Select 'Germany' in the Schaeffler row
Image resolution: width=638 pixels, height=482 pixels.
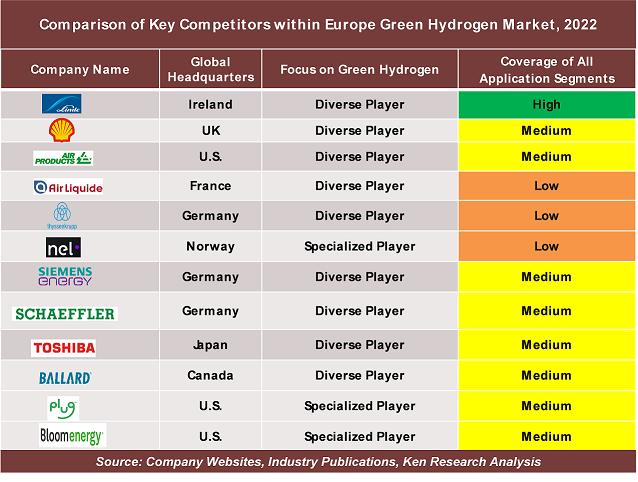[210, 311]
